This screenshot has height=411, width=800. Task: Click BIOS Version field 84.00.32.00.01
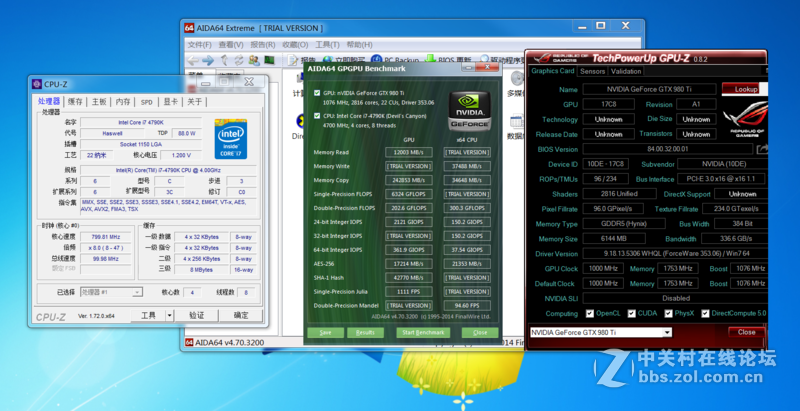point(668,149)
